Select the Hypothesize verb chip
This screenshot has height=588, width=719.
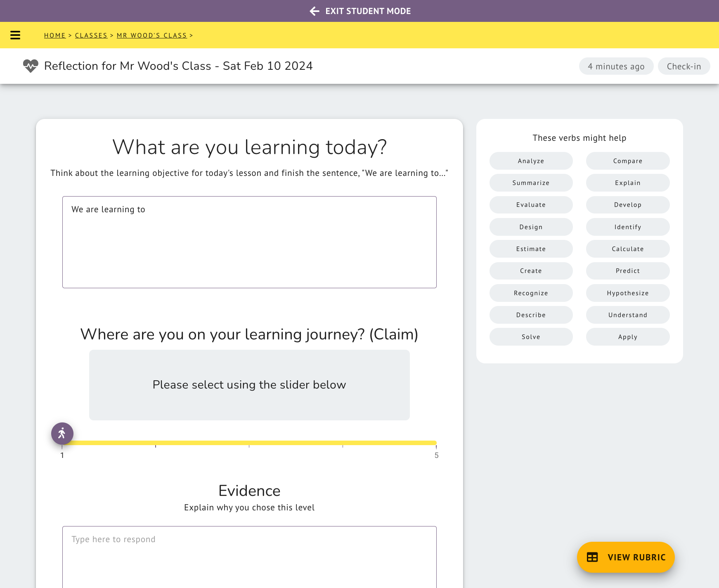628,293
